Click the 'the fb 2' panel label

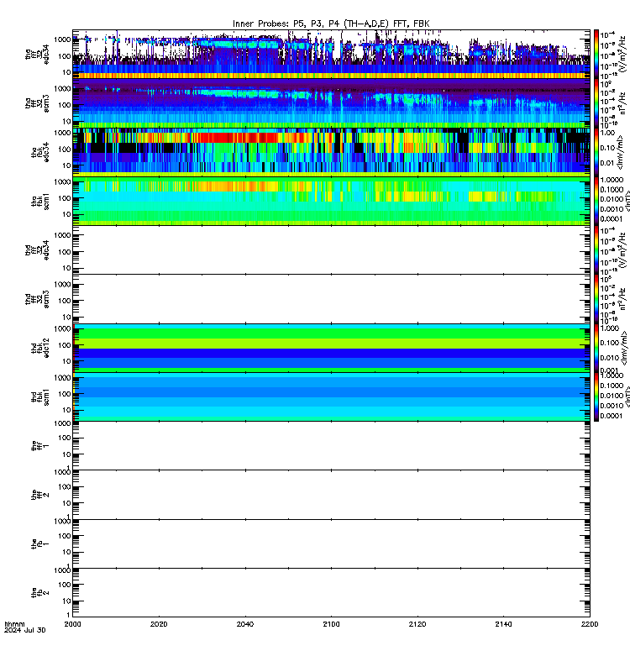(x=40, y=593)
